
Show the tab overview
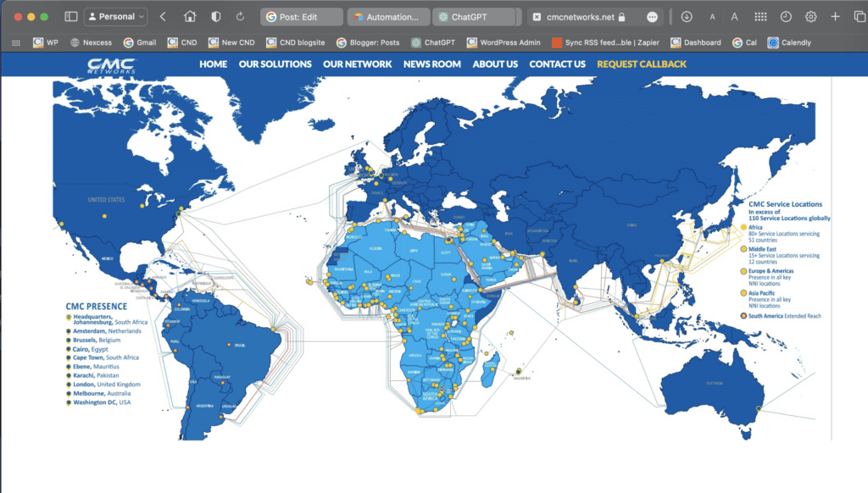pyautogui.click(x=859, y=17)
